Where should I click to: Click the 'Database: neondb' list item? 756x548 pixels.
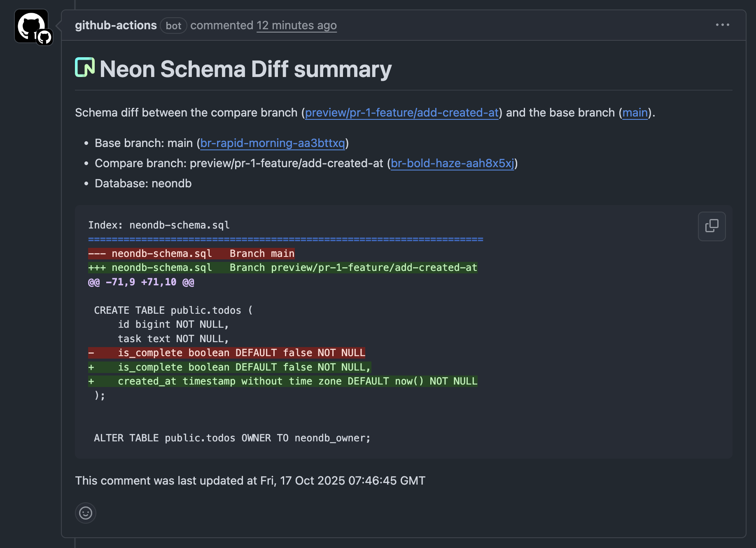[143, 183]
